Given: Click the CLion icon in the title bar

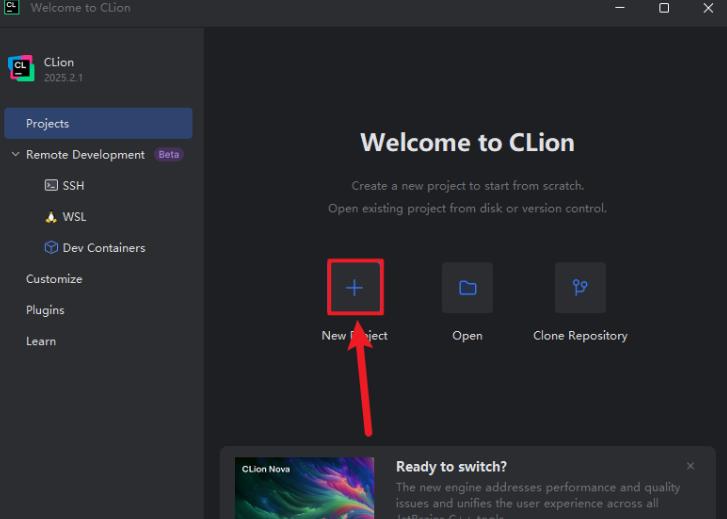Looking at the screenshot, I should click(11, 7).
